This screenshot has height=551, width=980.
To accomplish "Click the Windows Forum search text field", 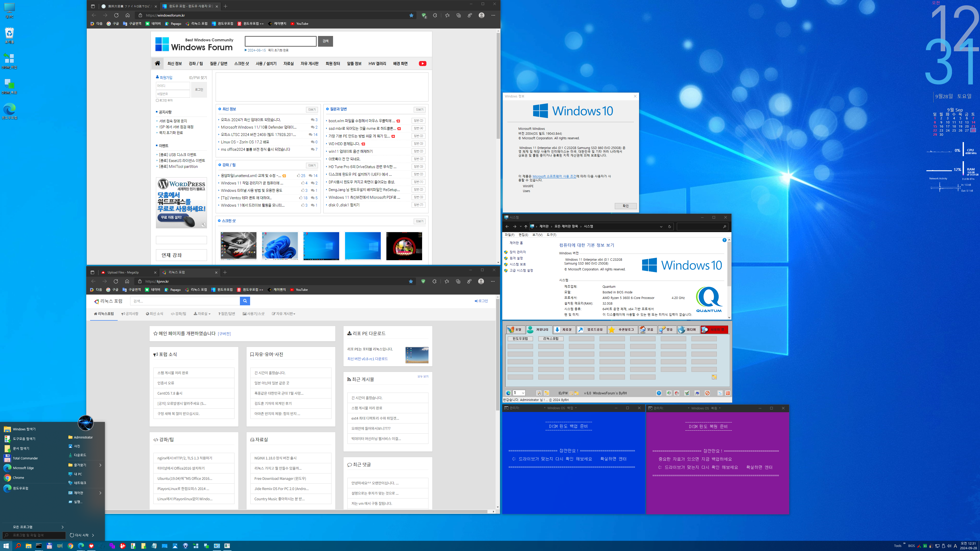I will coord(280,41).
